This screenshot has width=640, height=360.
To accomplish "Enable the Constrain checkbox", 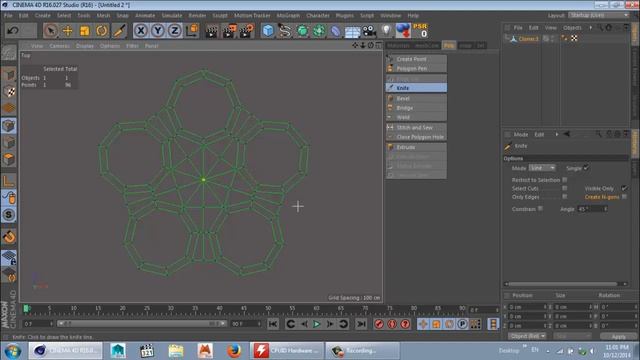I will pos(540,209).
